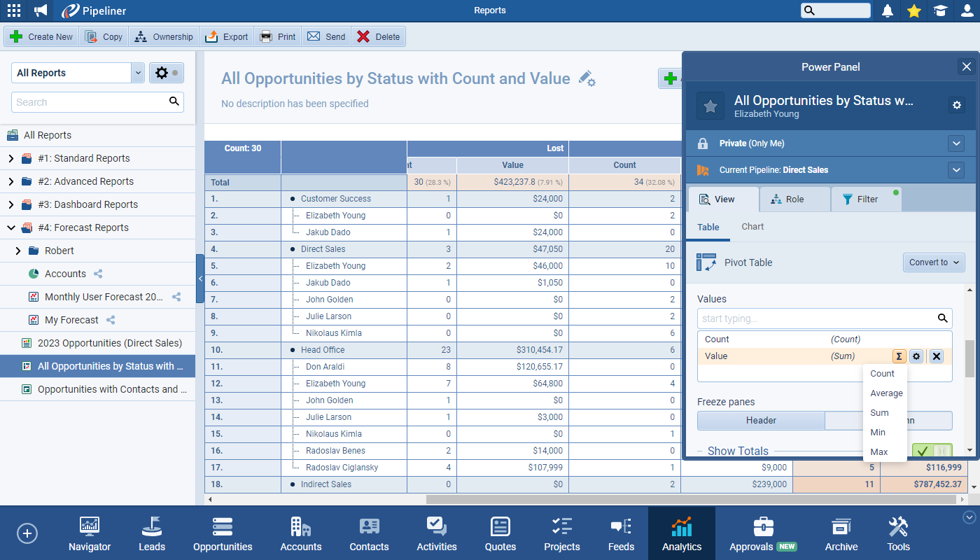Open the Convert to dropdown
Image resolution: width=980 pixels, height=560 pixels.
934,262
